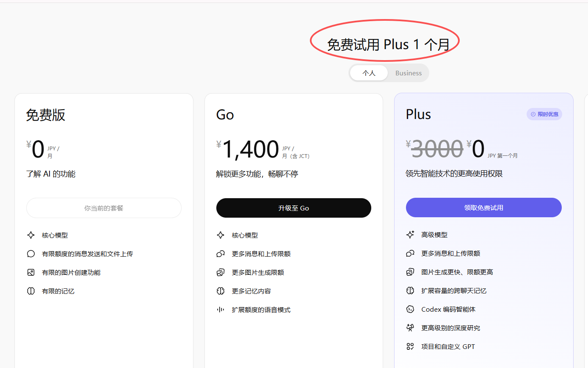The image size is (588, 368).
Task: Click the 免费版 plan title
Action: tap(46, 115)
